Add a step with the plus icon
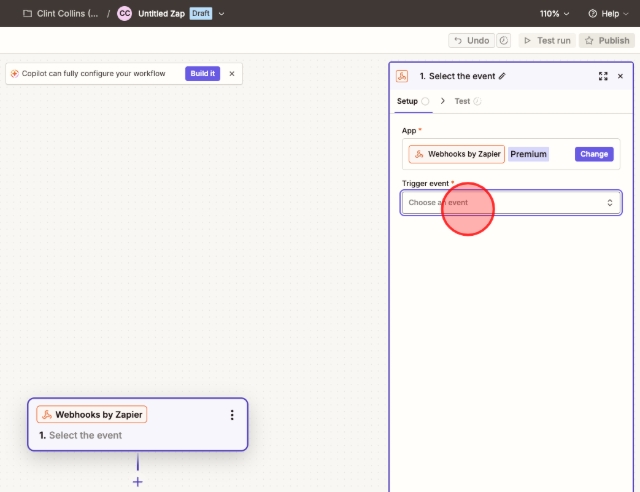 (x=138, y=482)
